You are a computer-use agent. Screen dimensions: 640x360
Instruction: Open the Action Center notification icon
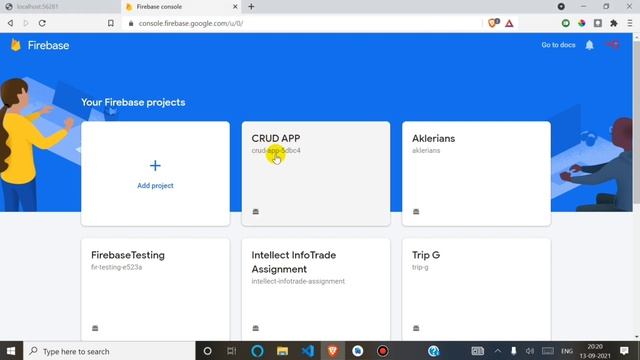(624, 351)
